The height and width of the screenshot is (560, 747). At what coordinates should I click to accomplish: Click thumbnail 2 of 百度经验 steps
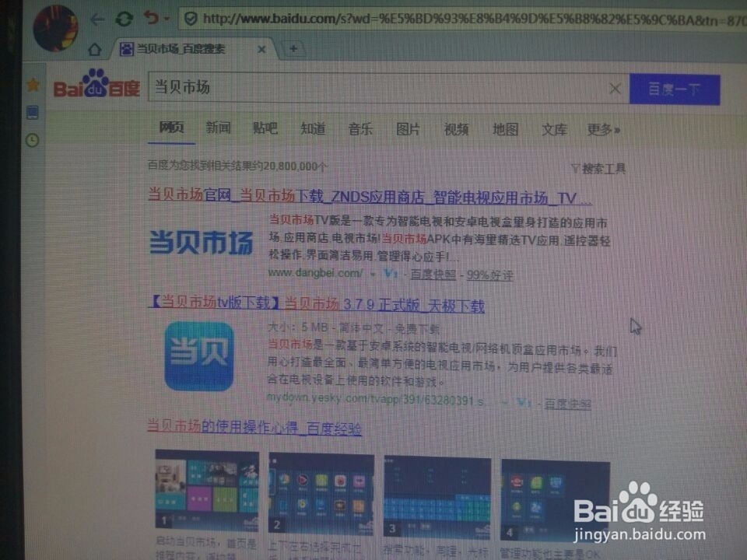(321, 493)
